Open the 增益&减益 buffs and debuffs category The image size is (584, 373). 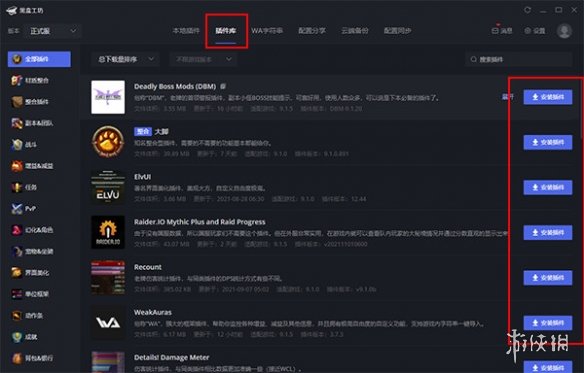point(33,166)
